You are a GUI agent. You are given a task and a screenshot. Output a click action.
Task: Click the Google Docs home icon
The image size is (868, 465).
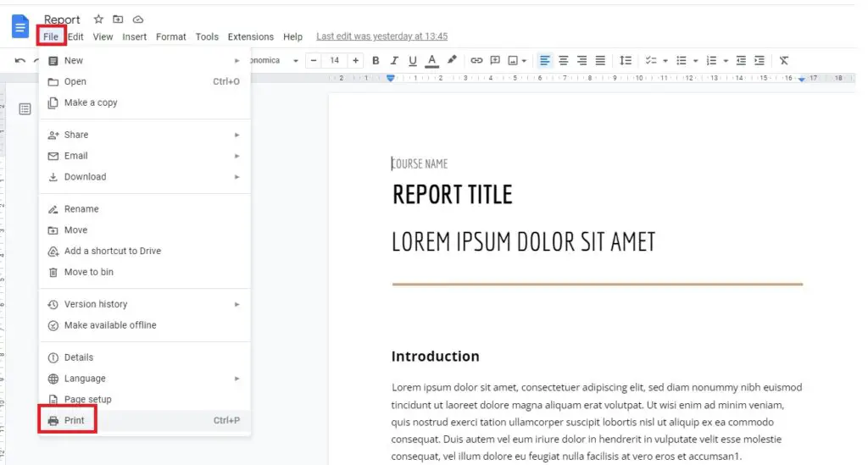click(20, 26)
